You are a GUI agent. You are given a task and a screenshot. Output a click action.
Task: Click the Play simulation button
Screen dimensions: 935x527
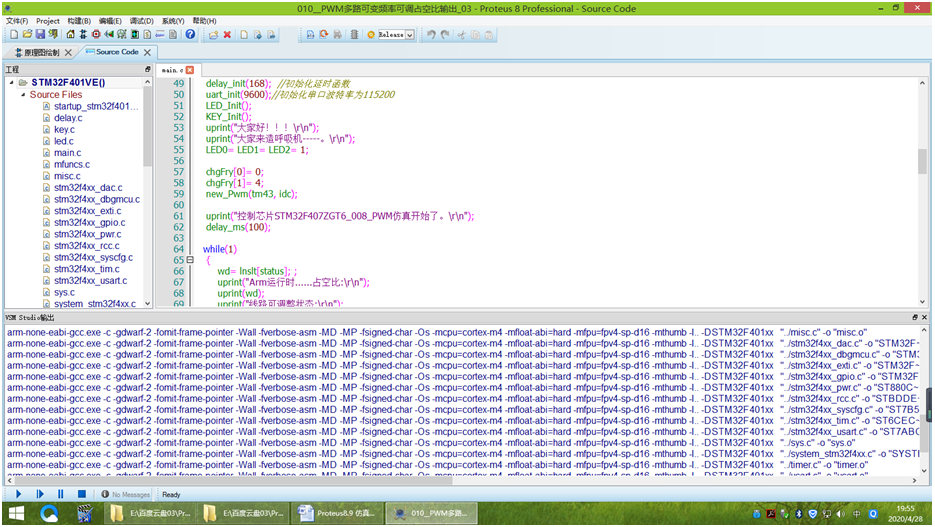click(x=18, y=494)
